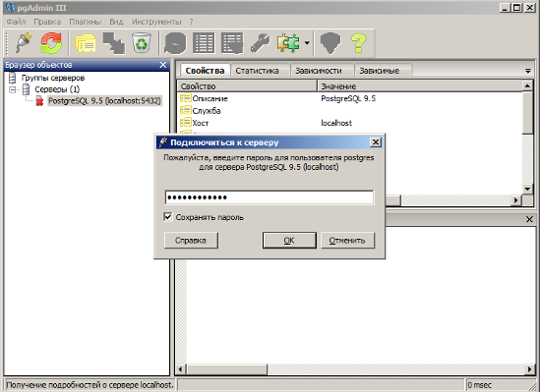
Task: Click the guru hint toolbar icon
Action: click(330, 43)
